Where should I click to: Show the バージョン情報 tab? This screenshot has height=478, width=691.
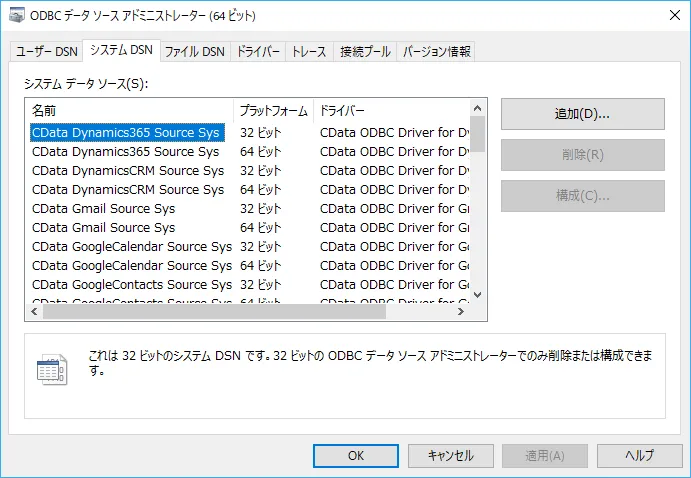[x=436, y=52]
